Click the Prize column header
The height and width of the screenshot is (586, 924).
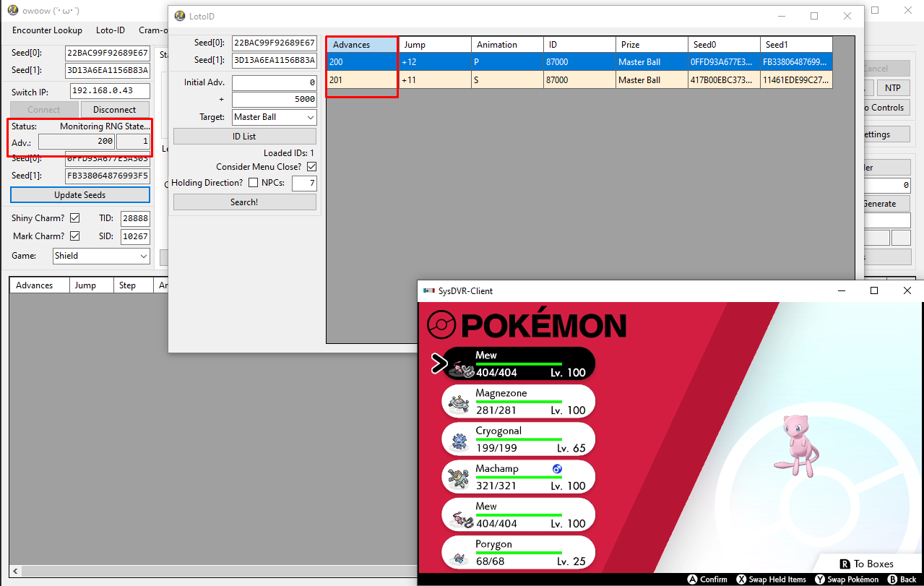(652, 45)
